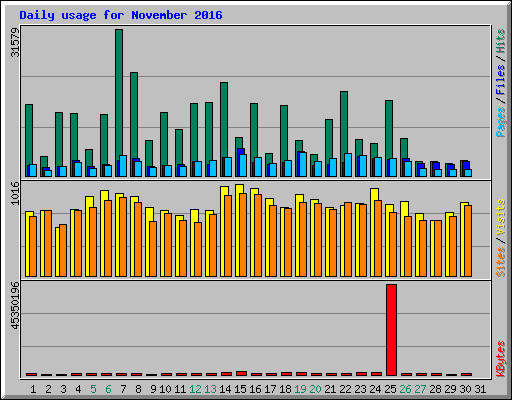The image size is (512, 400).
Task: Click green weekend day label 20
Action: pos(315,389)
